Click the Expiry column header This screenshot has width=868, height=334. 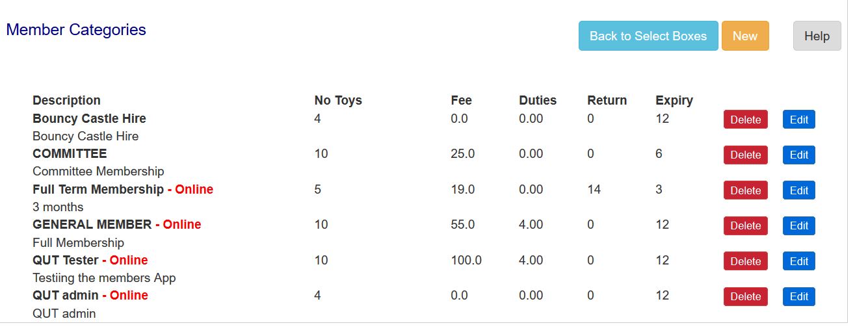click(x=674, y=100)
